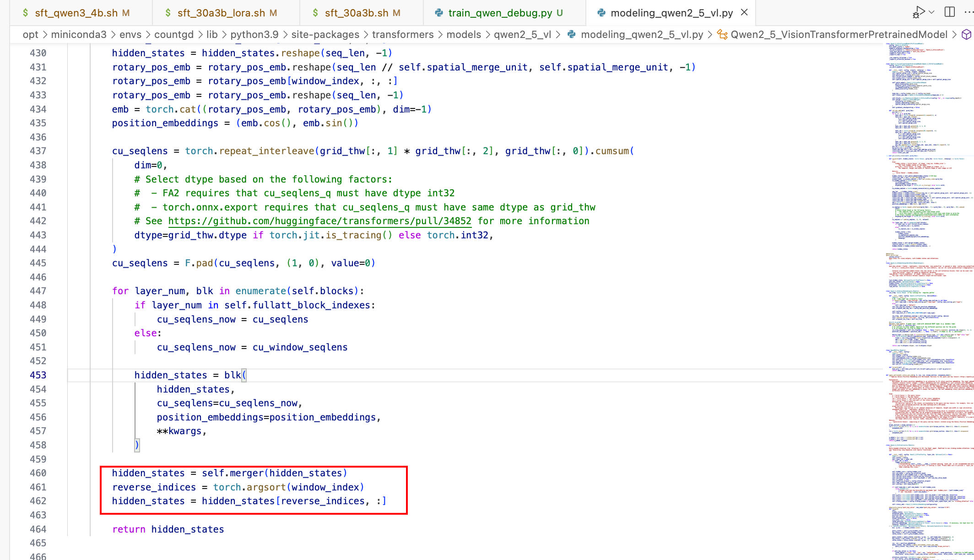Close the modeling_qwen2_5_vl.py tab
974x560 pixels.
(x=744, y=12)
